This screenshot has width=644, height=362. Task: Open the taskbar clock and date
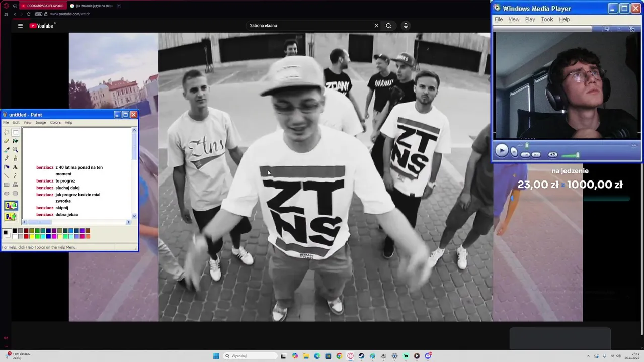click(x=632, y=356)
